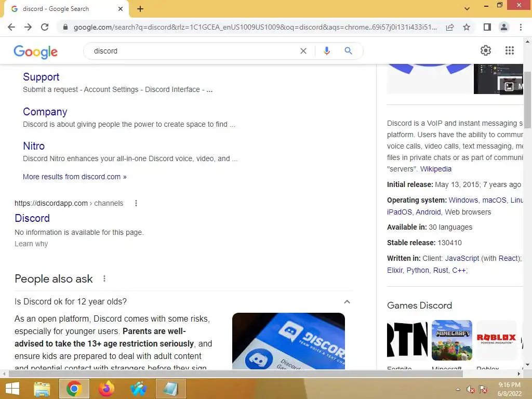Clear the search box text
The image size is (532, 399).
(303, 51)
